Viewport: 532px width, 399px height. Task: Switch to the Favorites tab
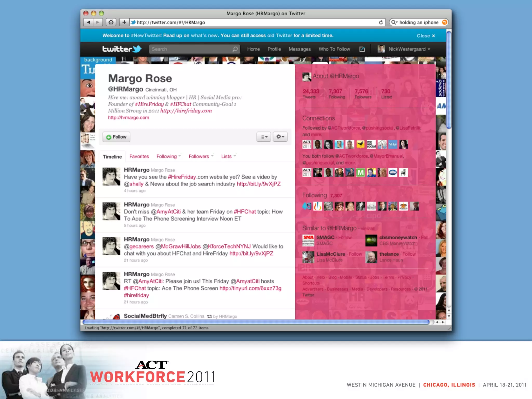[x=139, y=156]
